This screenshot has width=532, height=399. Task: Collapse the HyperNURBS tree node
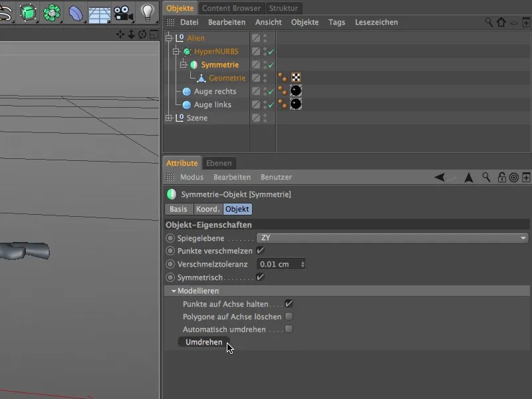pyautogui.click(x=176, y=51)
